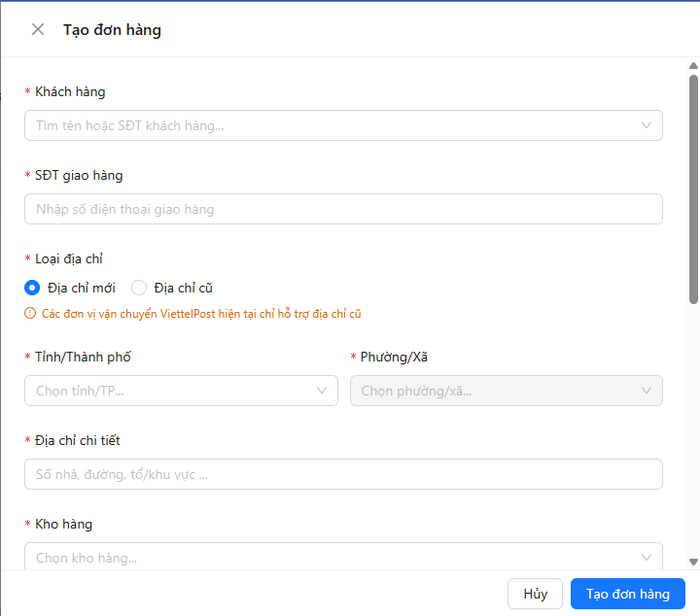This screenshot has width=700, height=616.
Task: Click the scrollbar up arrow
Action: pos(693,66)
